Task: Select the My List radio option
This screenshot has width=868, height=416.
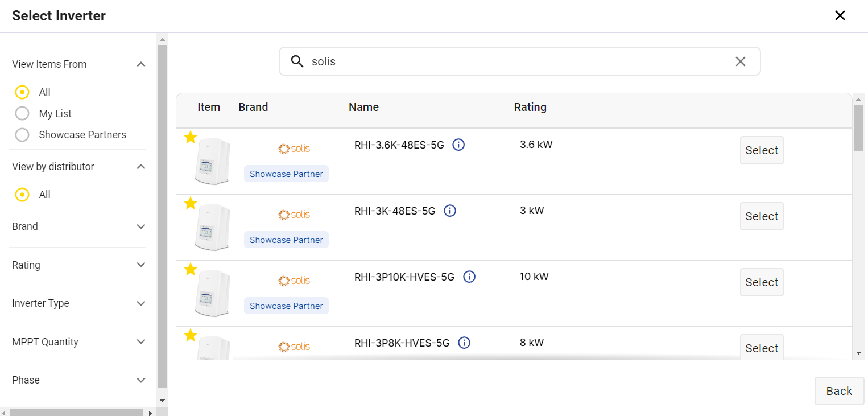Action: pos(22,114)
